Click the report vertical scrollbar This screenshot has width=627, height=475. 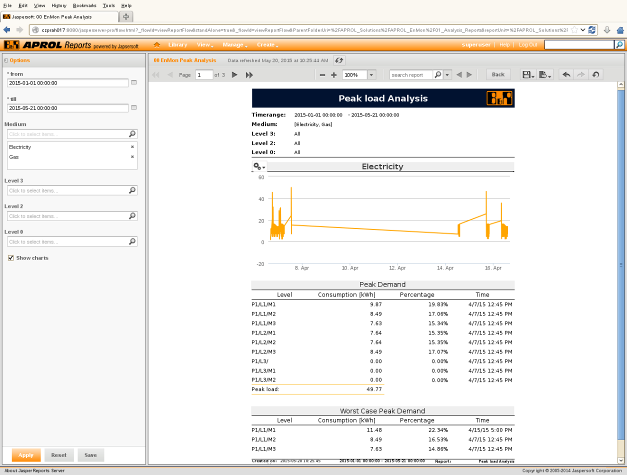point(621,264)
